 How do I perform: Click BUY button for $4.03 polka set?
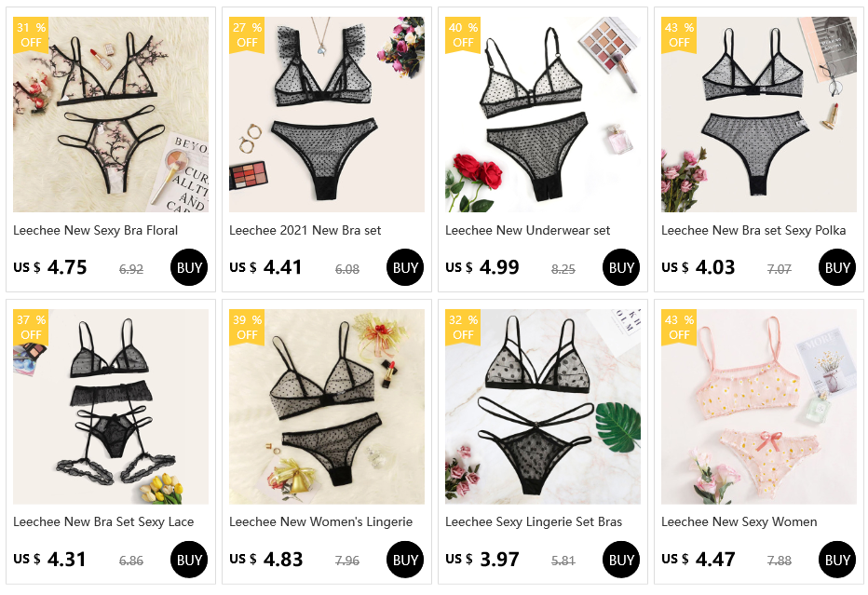point(836,267)
